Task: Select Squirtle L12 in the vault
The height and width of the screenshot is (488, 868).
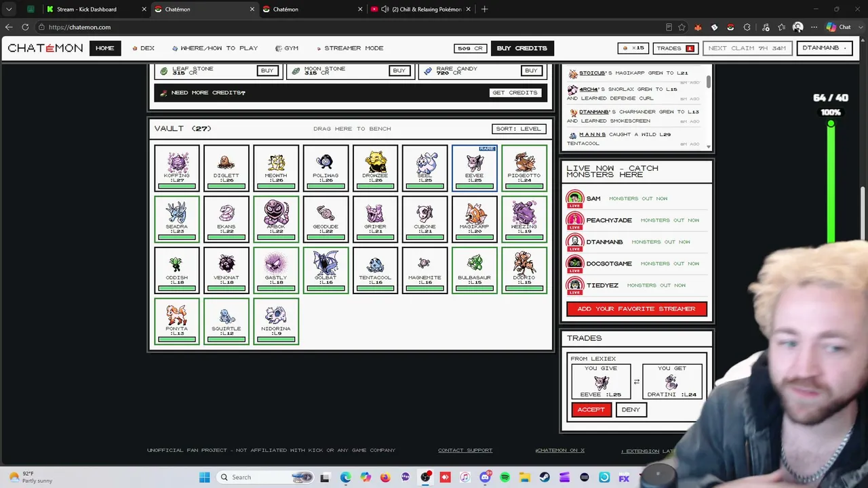Action: coord(226,321)
